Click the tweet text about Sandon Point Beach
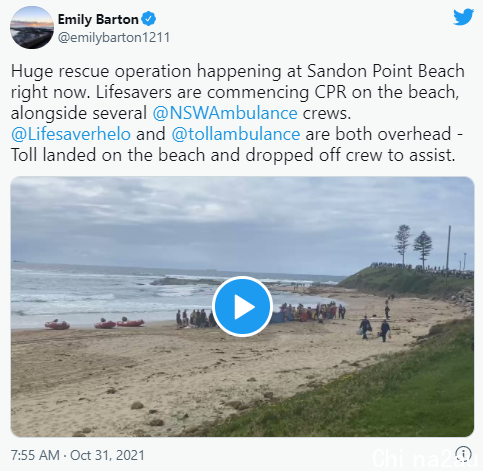The width and height of the screenshot is (483, 471). point(238,113)
